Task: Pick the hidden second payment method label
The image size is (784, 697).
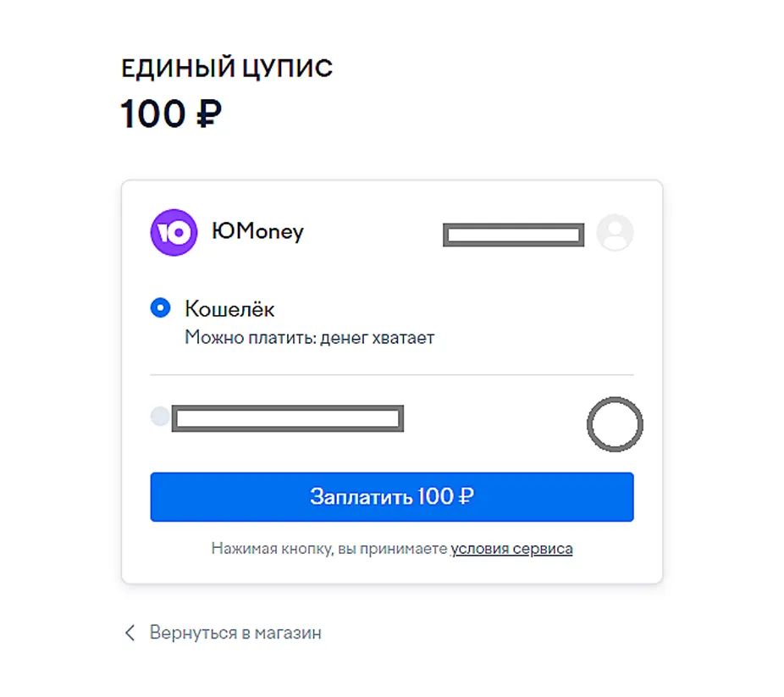Action: (288, 418)
